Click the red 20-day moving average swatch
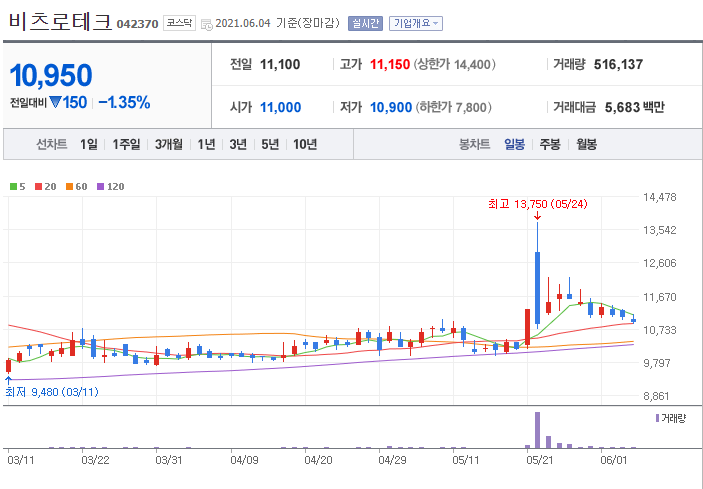The height and width of the screenshot is (489, 703). click(39, 186)
